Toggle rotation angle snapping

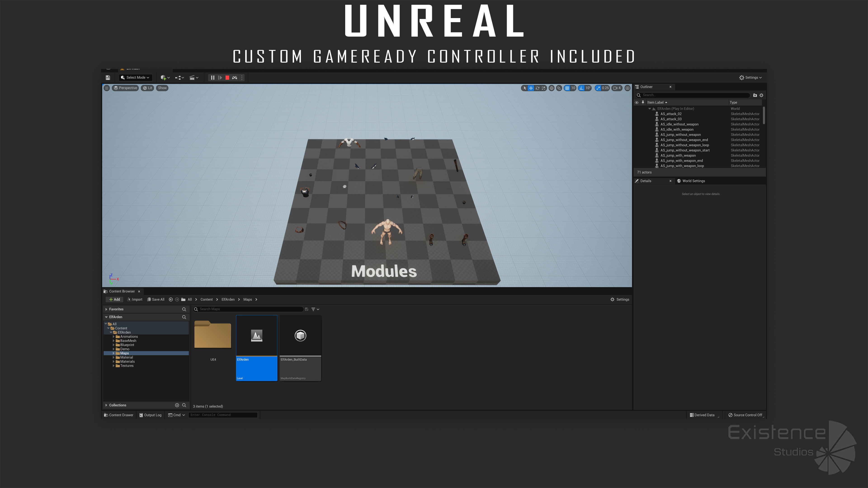pyautogui.click(x=581, y=88)
